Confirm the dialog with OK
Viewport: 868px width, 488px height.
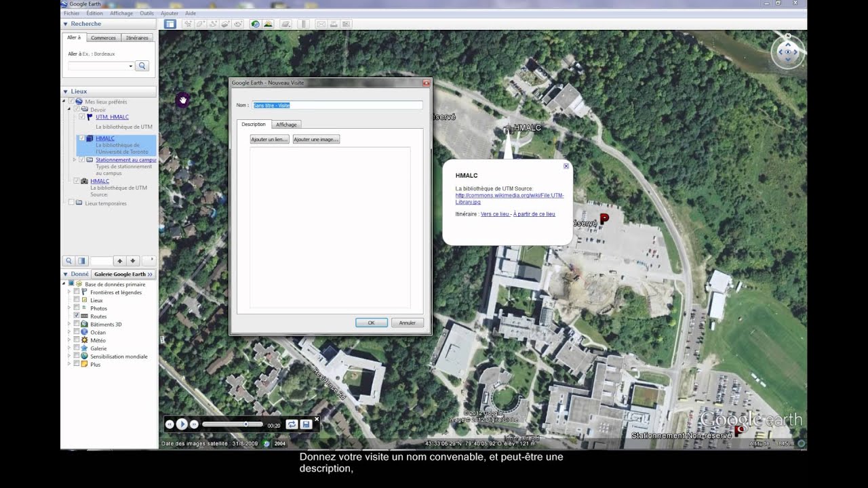point(372,323)
